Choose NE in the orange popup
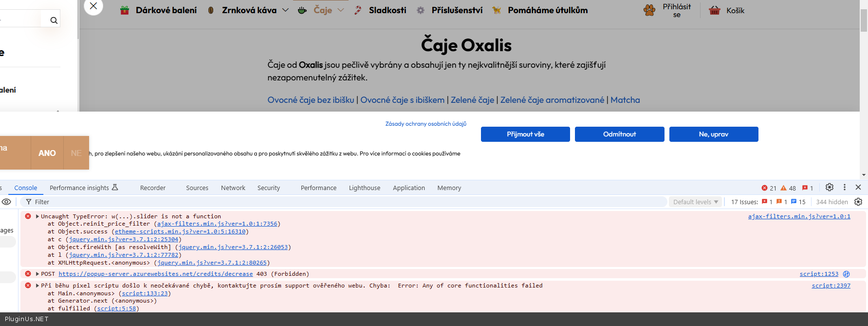This screenshot has width=868, height=326. [x=76, y=153]
